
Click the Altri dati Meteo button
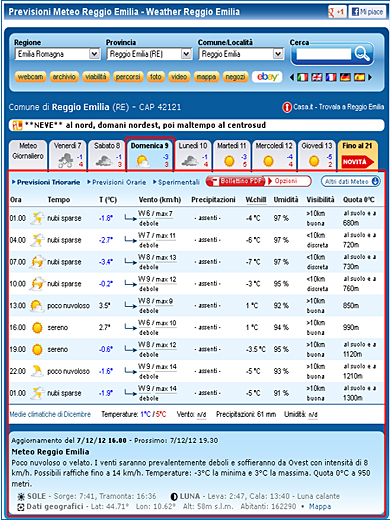(350, 181)
